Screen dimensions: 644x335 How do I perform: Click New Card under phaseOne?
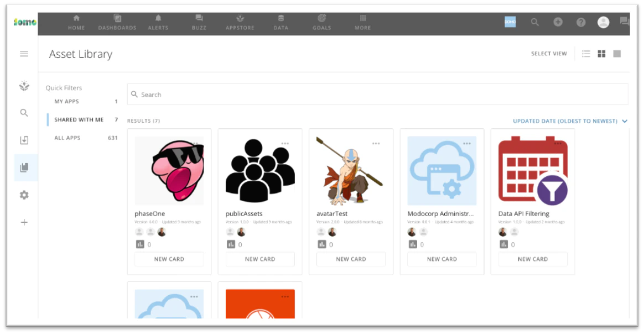click(x=169, y=259)
